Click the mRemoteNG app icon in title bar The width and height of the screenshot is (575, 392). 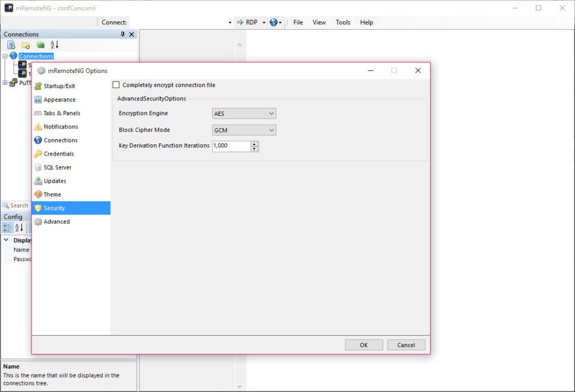tap(8, 8)
